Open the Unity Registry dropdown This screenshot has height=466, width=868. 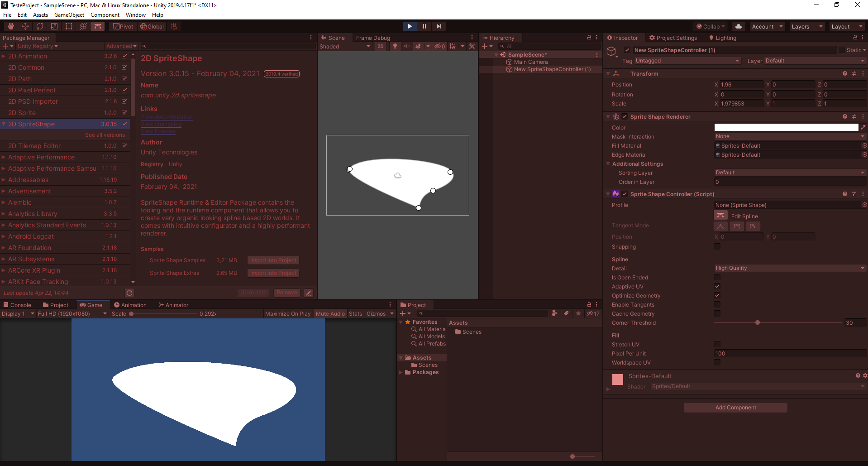(38, 46)
